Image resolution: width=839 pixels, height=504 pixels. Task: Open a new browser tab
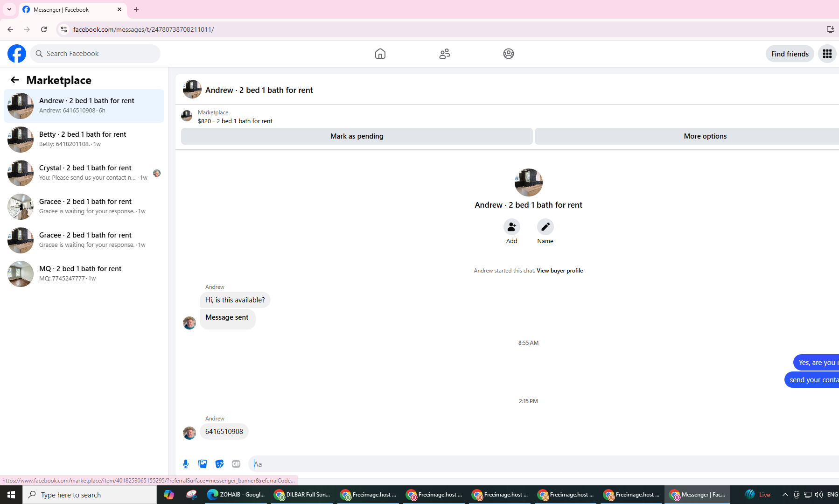136,9
